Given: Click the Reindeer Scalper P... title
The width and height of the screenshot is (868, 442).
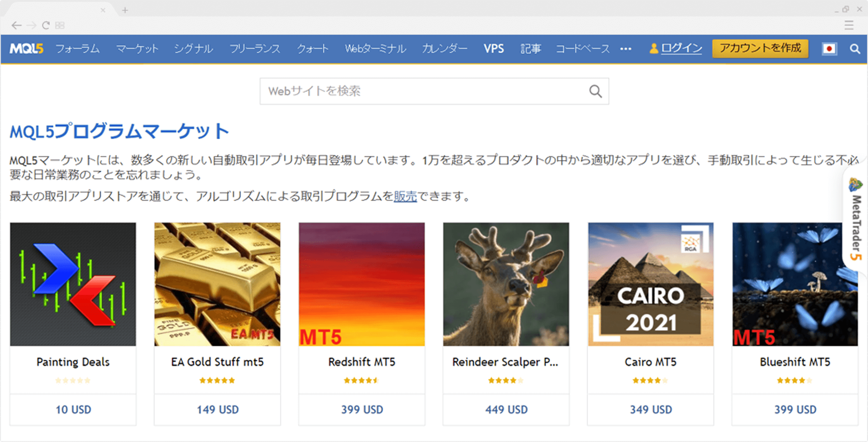Looking at the screenshot, I should point(505,362).
